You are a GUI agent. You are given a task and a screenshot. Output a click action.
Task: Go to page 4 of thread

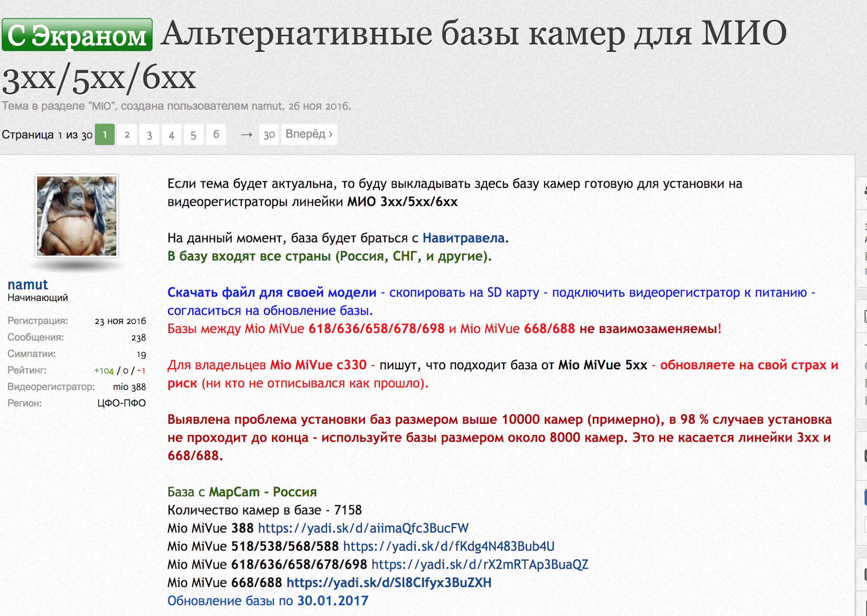coord(172,134)
